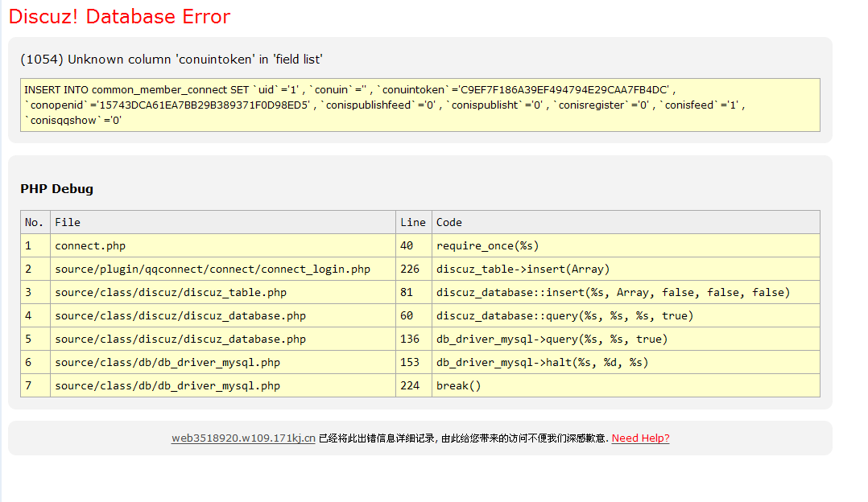This screenshot has width=868, height=502.
Task: Click the "Need Help?" link
Action: pyautogui.click(x=640, y=438)
